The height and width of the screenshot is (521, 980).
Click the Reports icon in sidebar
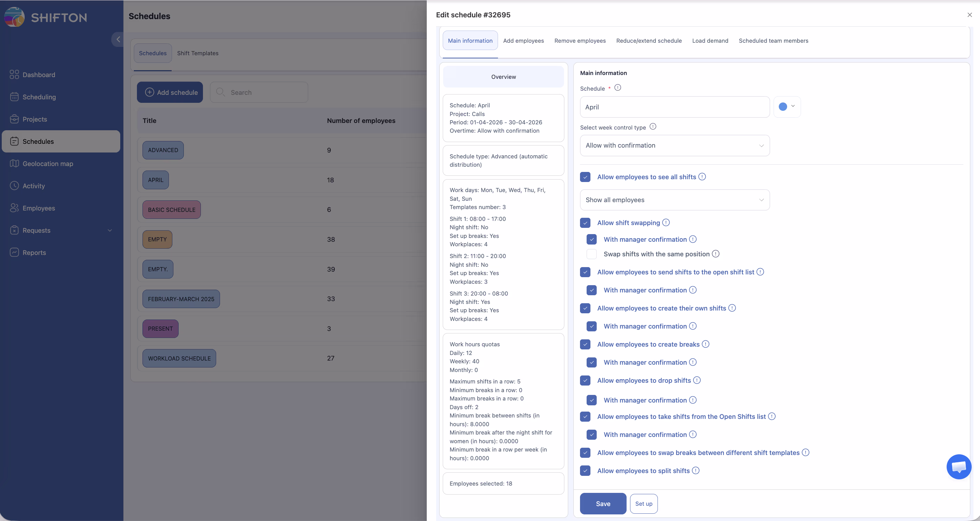[14, 253]
